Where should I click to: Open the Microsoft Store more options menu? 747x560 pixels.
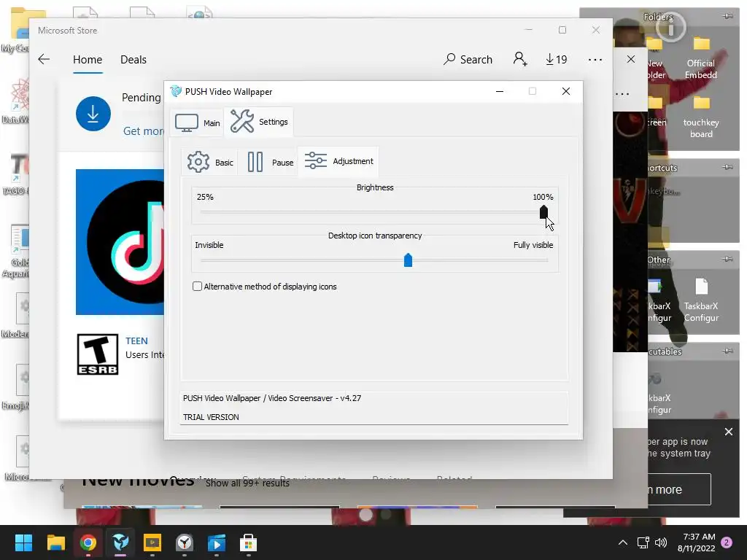pos(595,60)
